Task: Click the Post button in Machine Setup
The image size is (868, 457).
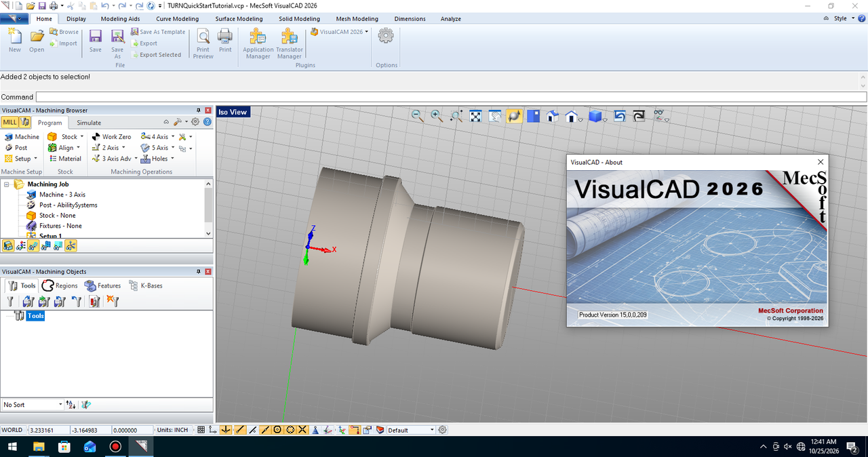Action: (x=16, y=147)
